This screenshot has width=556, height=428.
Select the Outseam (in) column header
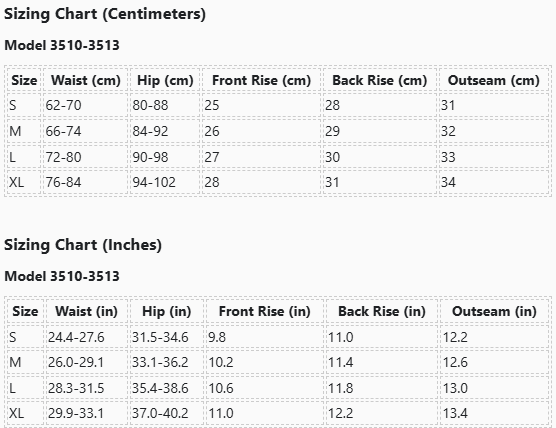tap(494, 311)
